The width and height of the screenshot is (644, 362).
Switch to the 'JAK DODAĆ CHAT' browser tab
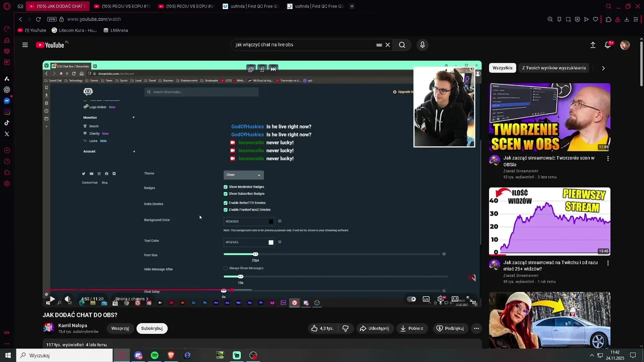58,6
